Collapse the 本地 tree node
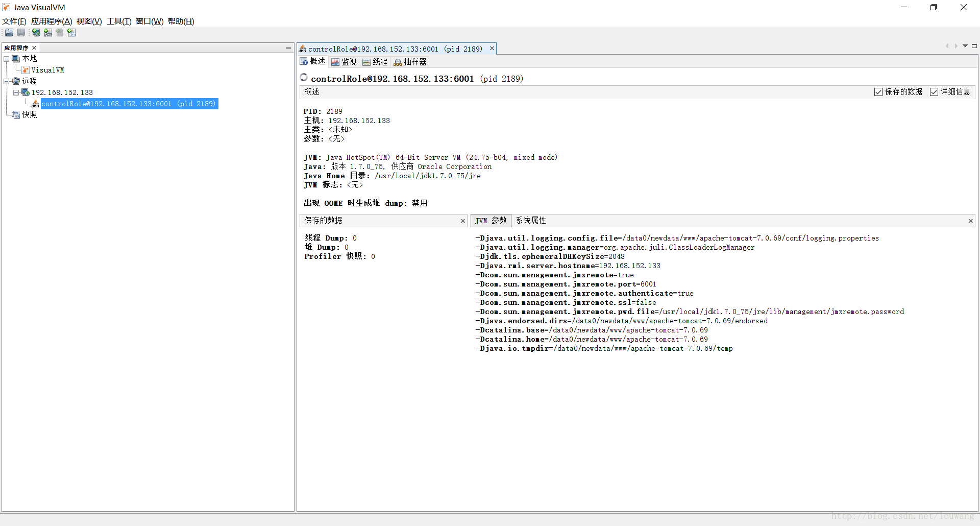Image resolution: width=980 pixels, height=526 pixels. [x=7, y=59]
